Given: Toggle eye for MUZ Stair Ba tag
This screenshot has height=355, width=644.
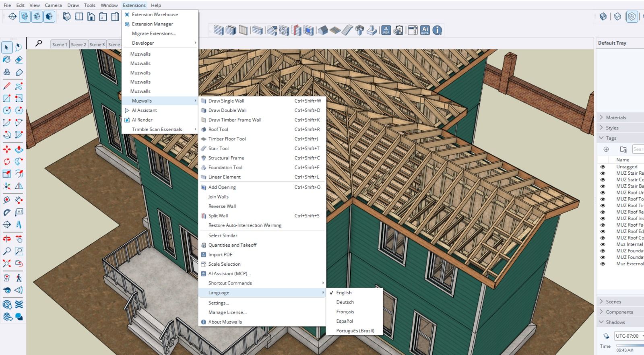Looking at the screenshot, I should coord(603,186).
